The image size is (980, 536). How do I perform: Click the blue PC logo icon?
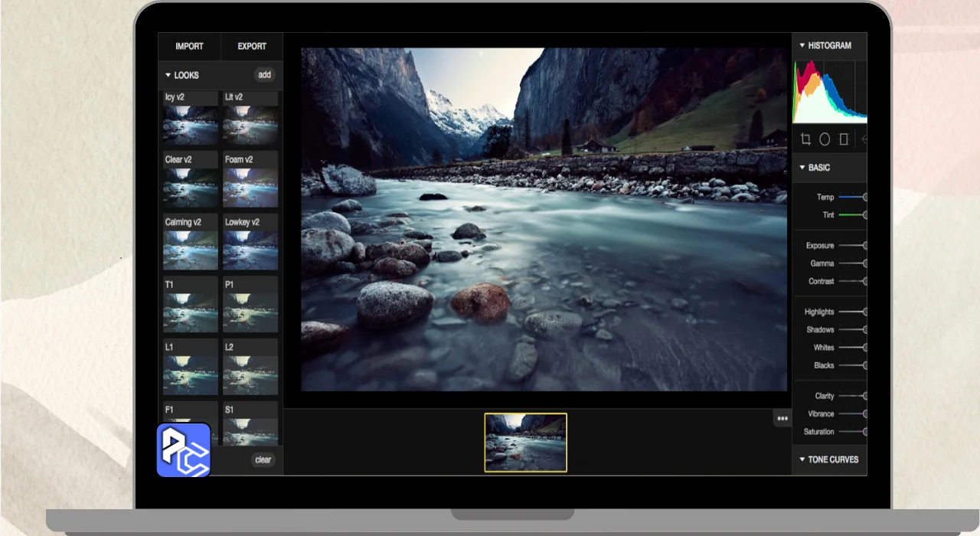pyautogui.click(x=184, y=450)
